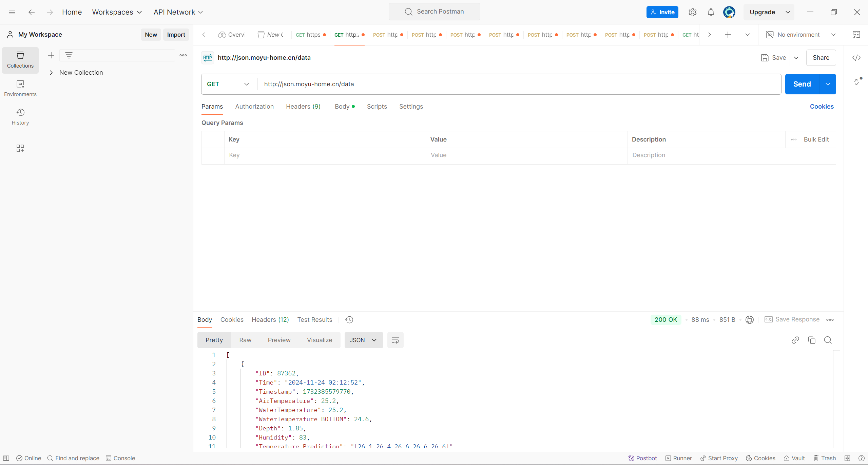Screen dimensions: 868x465
Task: Open help icon in status bar
Action: pos(861,458)
